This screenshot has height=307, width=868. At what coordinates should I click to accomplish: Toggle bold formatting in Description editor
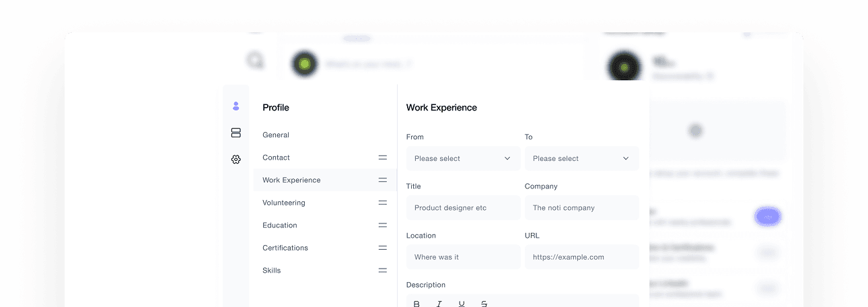click(x=417, y=304)
